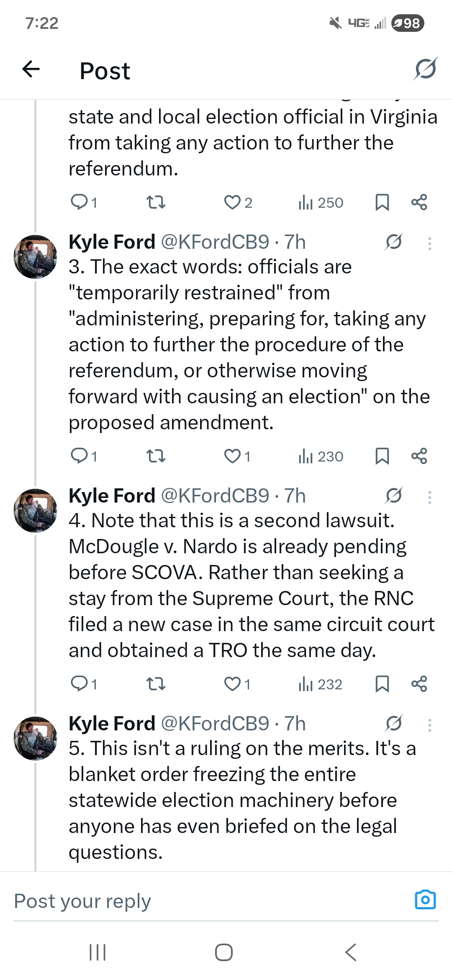View Kyle Ford avatar on post 5
Image resolution: width=452 pixels, height=980 pixels.
pos(36,738)
